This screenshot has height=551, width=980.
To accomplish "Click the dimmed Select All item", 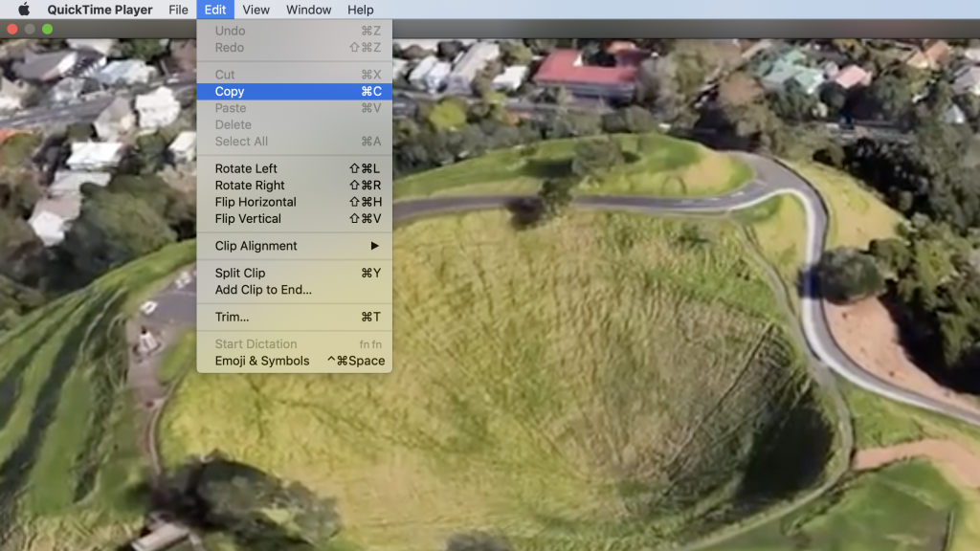I will pos(295,142).
